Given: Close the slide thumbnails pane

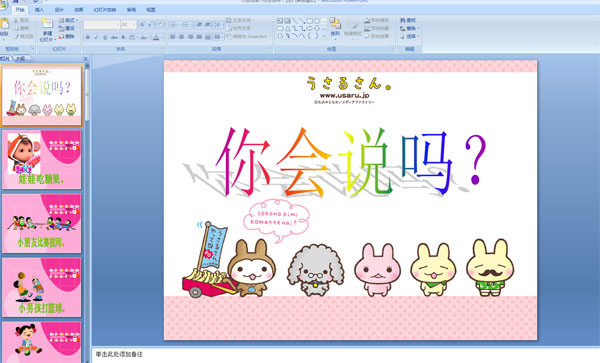Looking at the screenshot, I should click(85, 59).
